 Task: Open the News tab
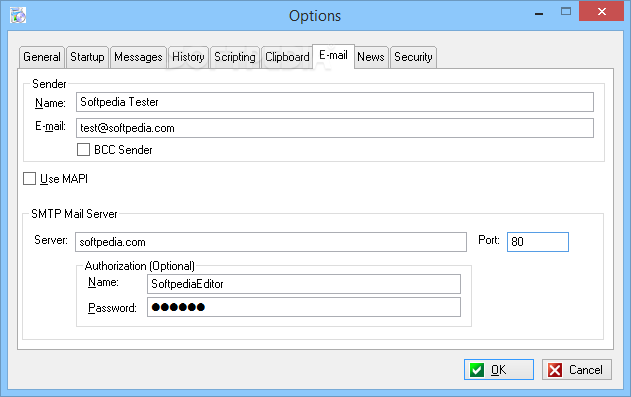coord(371,57)
